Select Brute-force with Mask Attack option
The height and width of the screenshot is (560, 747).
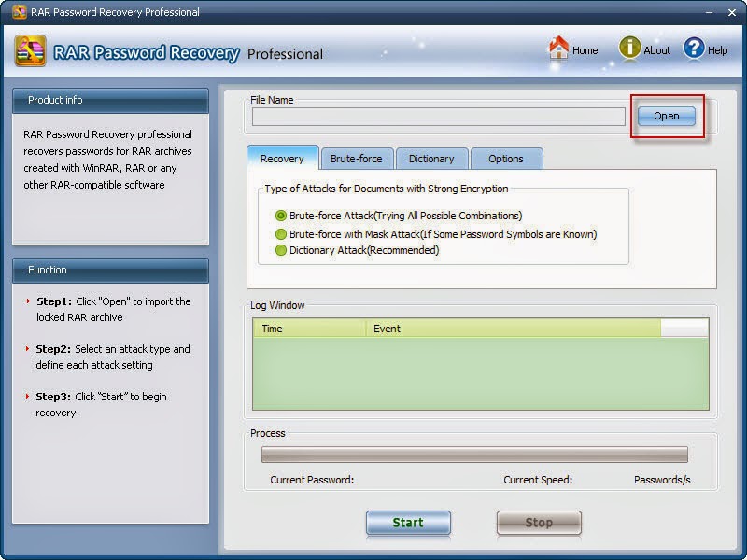(281, 234)
